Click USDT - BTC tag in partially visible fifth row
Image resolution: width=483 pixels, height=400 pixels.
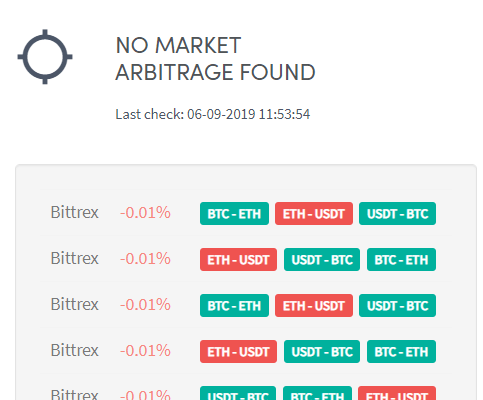click(x=238, y=393)
